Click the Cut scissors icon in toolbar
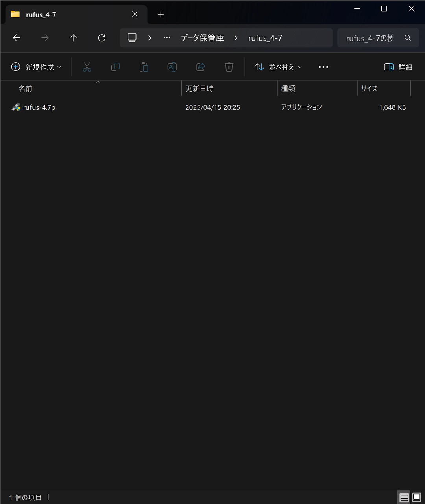This screenshot has width=425, height=504. point(87,67)
